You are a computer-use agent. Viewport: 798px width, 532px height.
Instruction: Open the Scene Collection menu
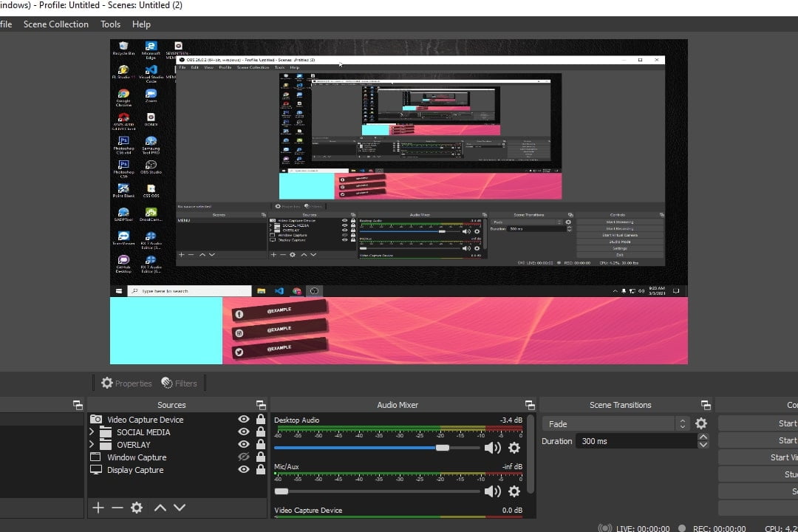tap(55, 24)
